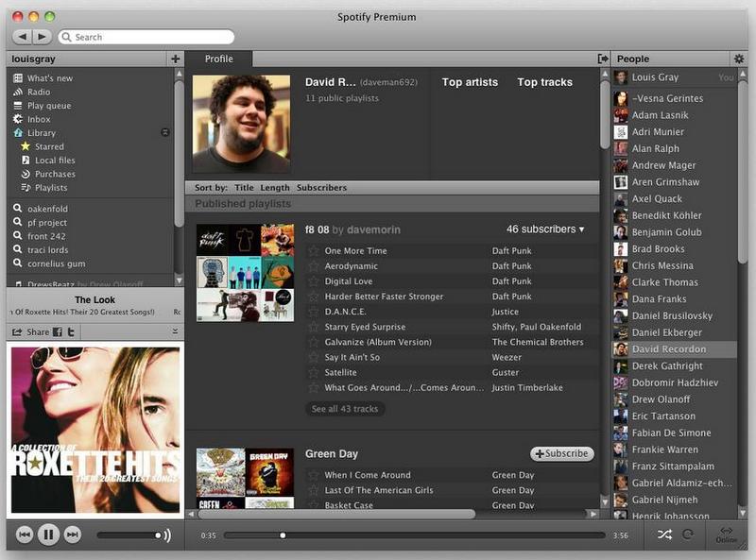The height and width of the screenshot is (560, 756).
Task: Open the f8 08 playlist title
Action: tap(317, 229)
